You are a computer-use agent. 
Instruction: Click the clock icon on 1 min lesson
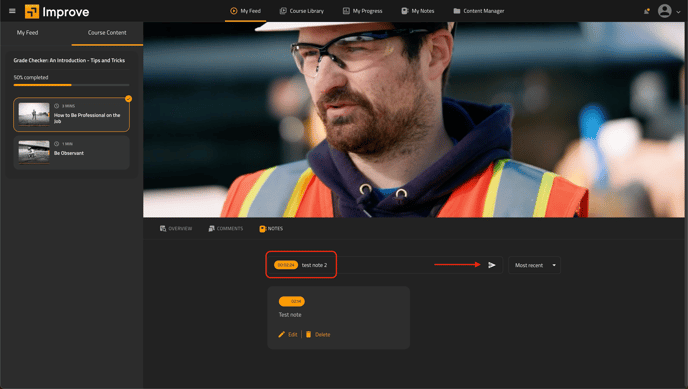(57, 143)
